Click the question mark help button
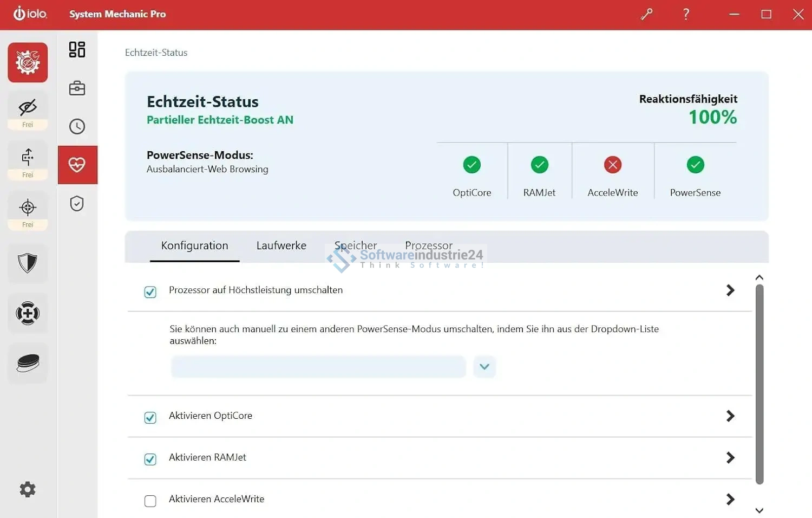812x518 pixels. (686, 14)
